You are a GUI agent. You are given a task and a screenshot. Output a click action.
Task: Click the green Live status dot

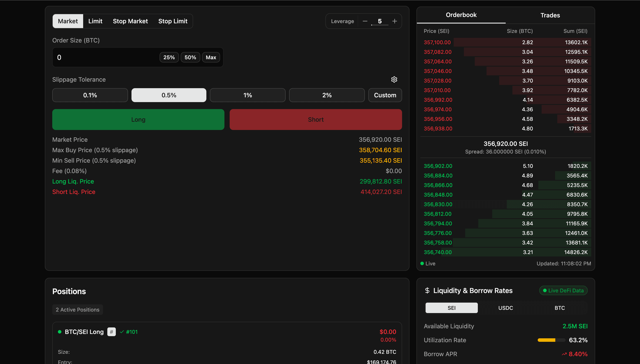point(422,263)
